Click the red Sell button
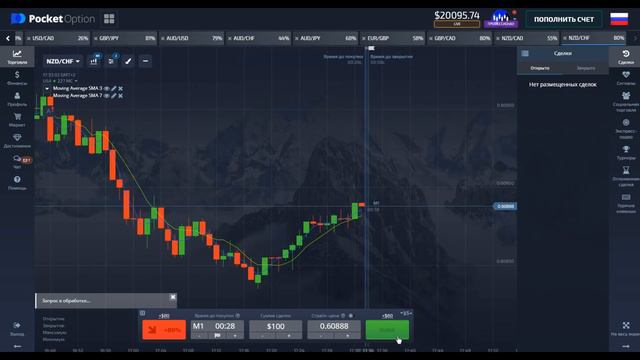The width and height of the screenshot is (640, 360). [x=164, y=329]
